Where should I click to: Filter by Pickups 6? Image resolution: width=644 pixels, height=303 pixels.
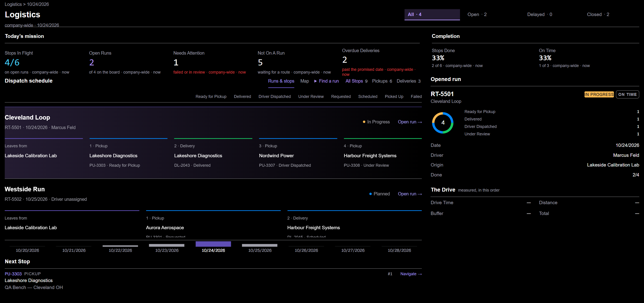tap(382, 81)
